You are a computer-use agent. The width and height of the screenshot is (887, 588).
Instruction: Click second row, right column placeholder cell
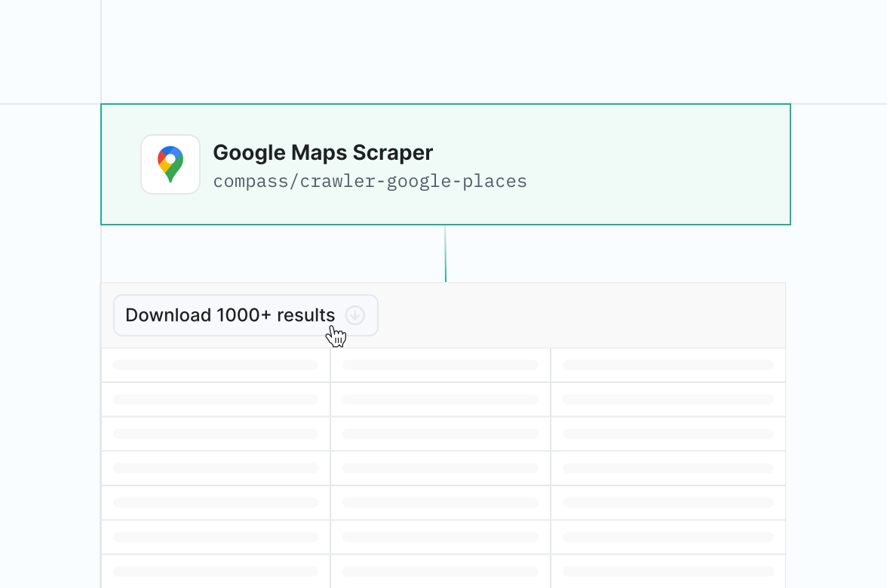(x=668, y=400)
